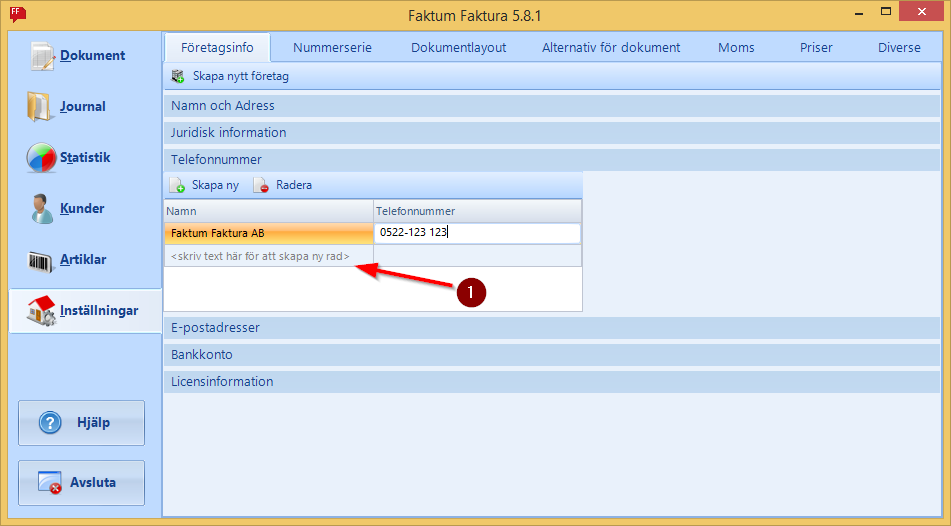Open the Statistik pie chart icon
Screen dimensions: 951x526
41,158
